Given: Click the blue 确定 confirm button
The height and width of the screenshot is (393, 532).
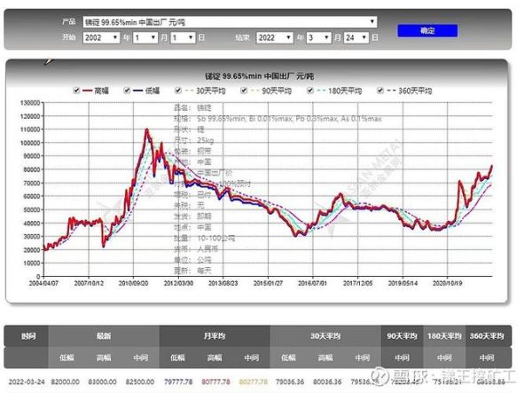Looking at the screenshot, I should point(426,30).
